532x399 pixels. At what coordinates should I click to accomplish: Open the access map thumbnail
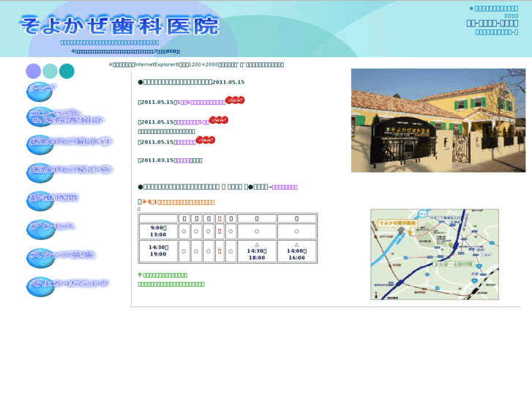pyautogui.click(x=434, y=254)
